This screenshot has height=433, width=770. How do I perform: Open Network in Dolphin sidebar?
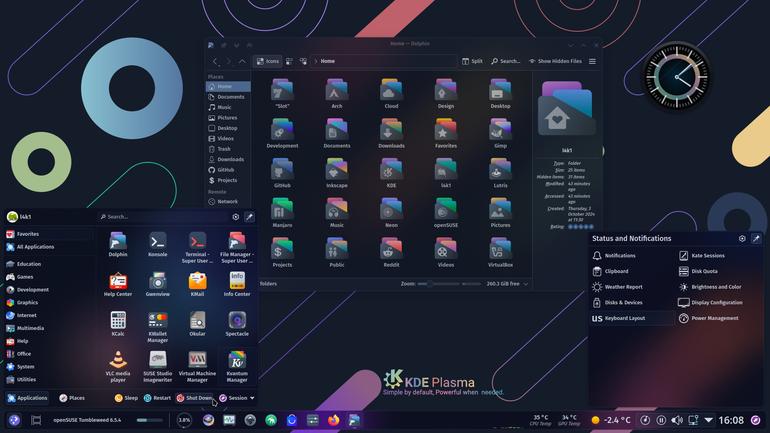coord(228,201)
